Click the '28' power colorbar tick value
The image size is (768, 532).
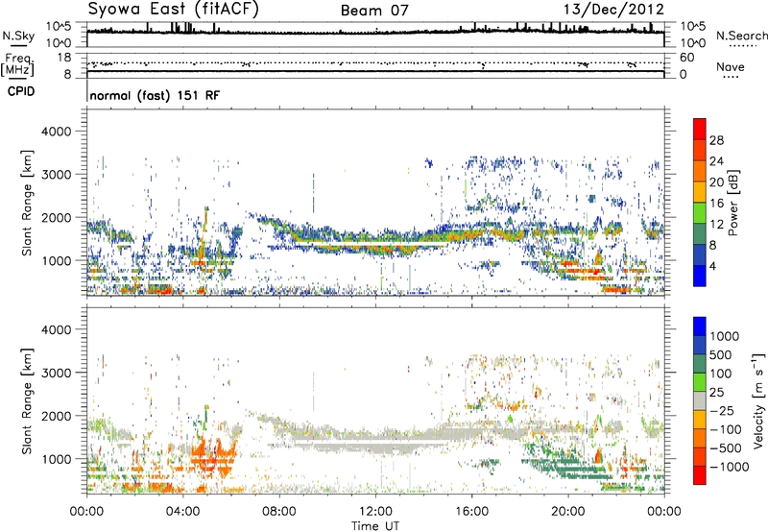[x=716, y=140]
